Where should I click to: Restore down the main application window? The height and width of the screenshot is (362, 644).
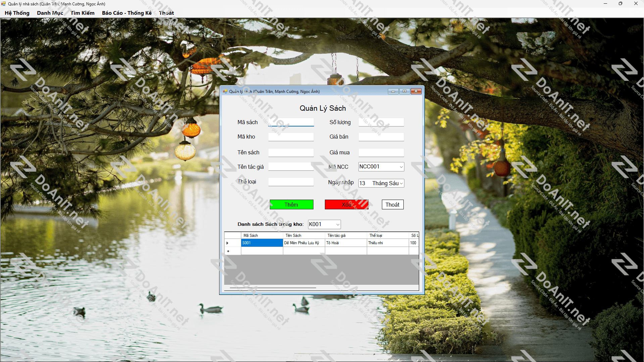(x=621, y=4)
